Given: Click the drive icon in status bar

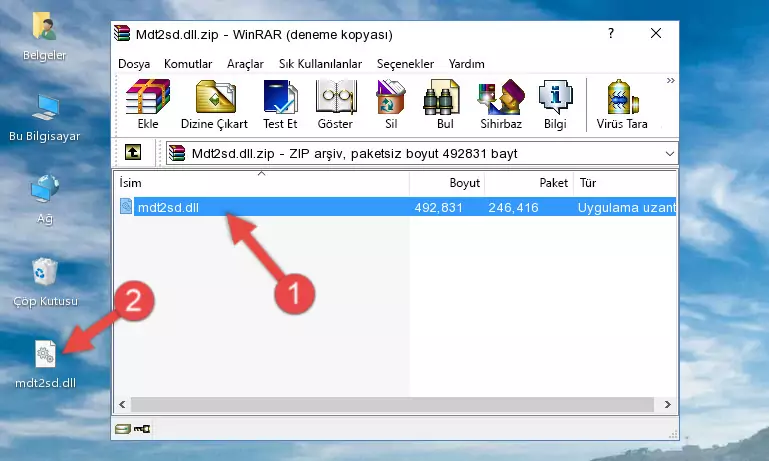Looking at the screenshot, I should (123, 429).
